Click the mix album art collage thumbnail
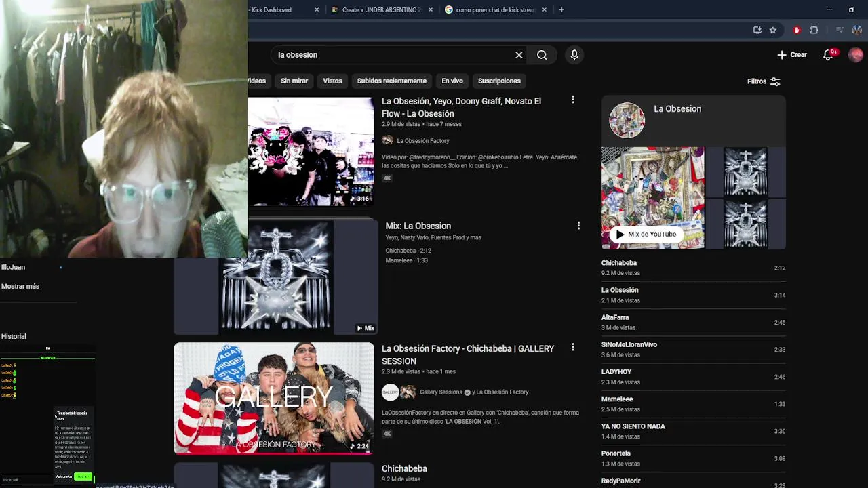The height and width of the screenshot is (488, 868). click(x=653, y=198)
